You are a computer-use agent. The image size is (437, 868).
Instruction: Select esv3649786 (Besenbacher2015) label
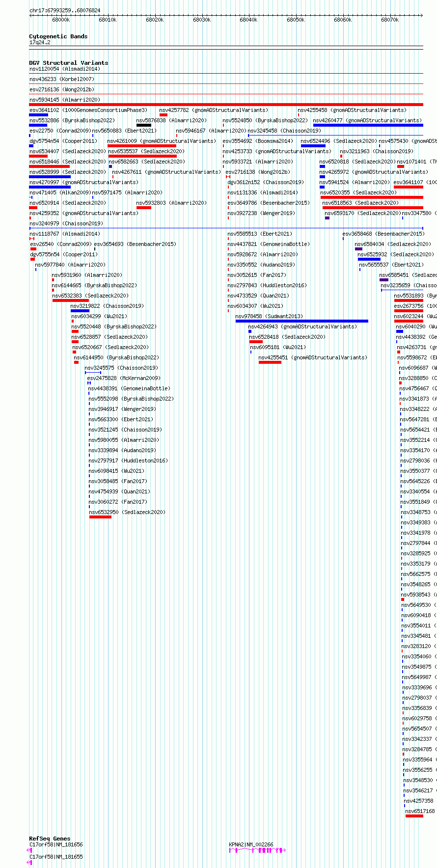pyautogui.click(x=268, y=203)
